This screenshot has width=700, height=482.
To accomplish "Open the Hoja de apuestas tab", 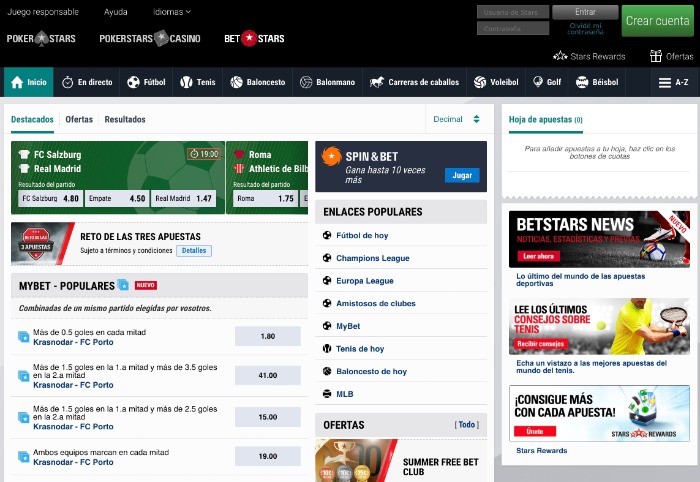I will pyautogui.click(x=546, y=120).
